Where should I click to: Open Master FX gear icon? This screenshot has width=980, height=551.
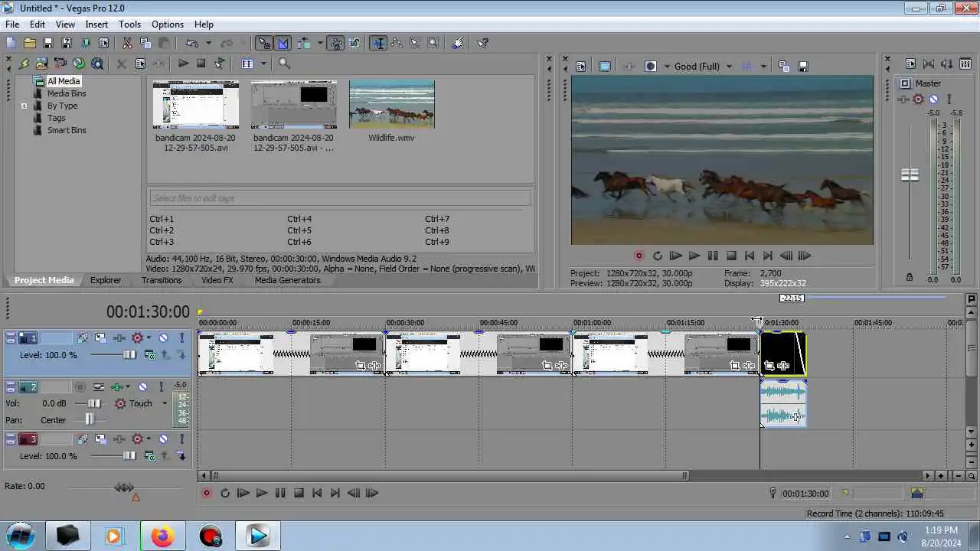(x=919, y=99)
